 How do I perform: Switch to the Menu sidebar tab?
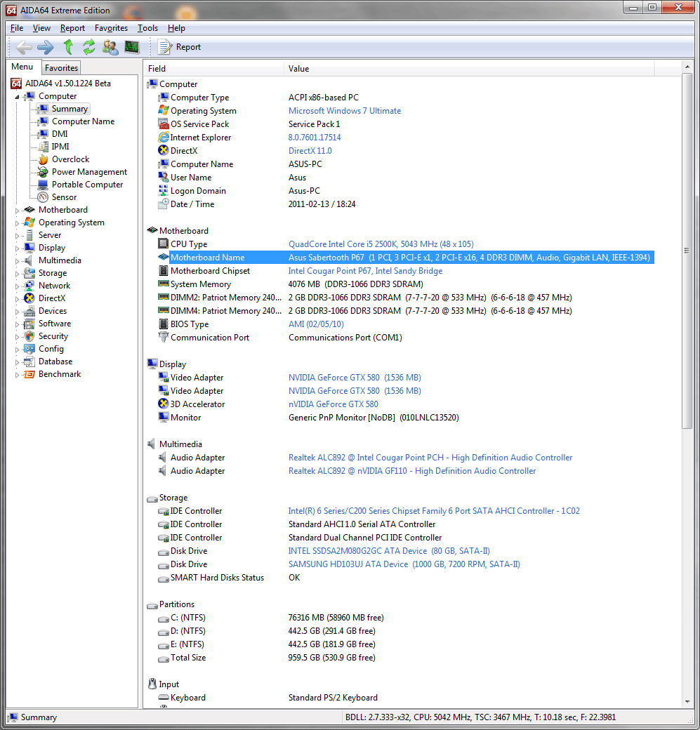click(22, 67)
